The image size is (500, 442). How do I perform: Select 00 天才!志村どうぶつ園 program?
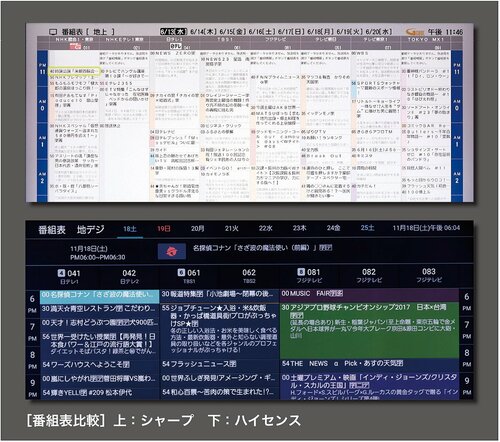(99, 323)
